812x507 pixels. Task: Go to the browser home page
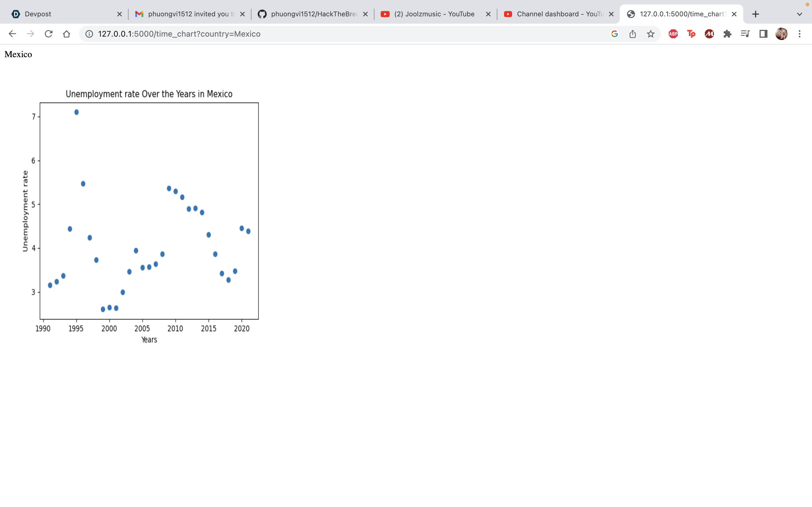coord(67,34)
